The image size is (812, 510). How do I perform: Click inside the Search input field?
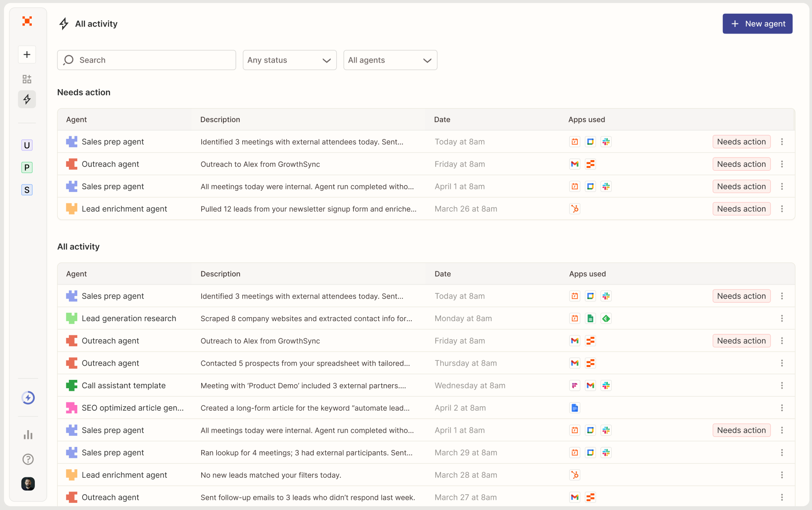point(146,60)
